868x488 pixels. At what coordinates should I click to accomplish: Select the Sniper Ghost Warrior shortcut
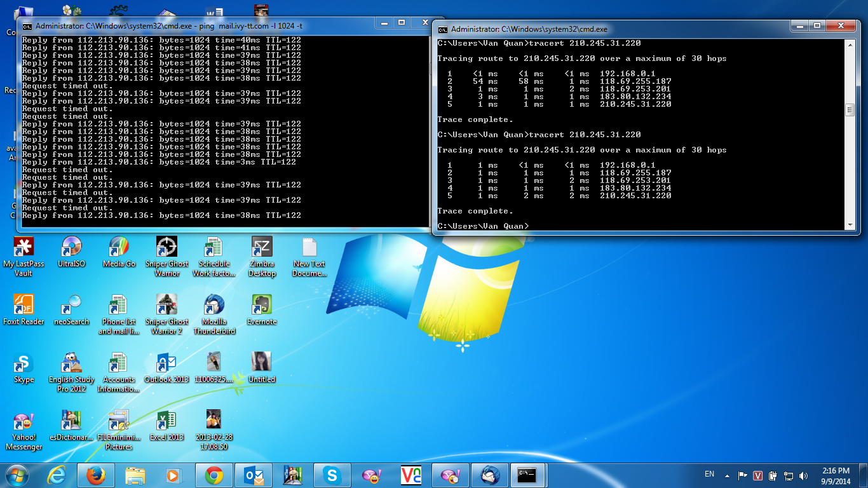tap(166, 257)
